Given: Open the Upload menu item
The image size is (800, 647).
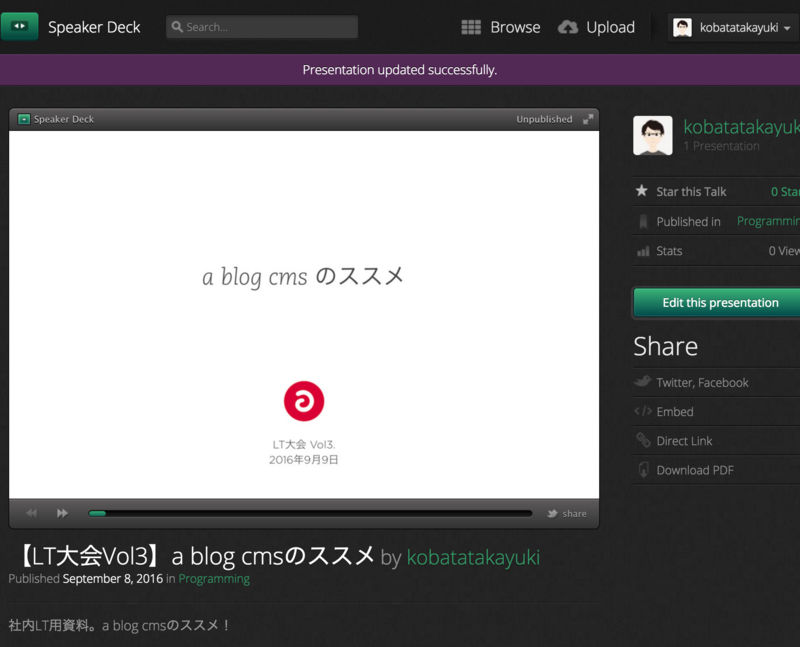Looking at the screenshot, I should coord(610,27).
